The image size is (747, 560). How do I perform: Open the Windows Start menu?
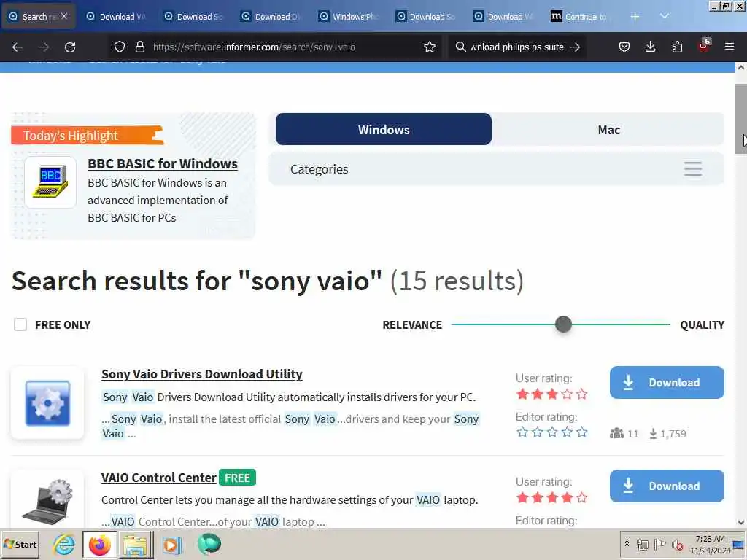point(20,544)
